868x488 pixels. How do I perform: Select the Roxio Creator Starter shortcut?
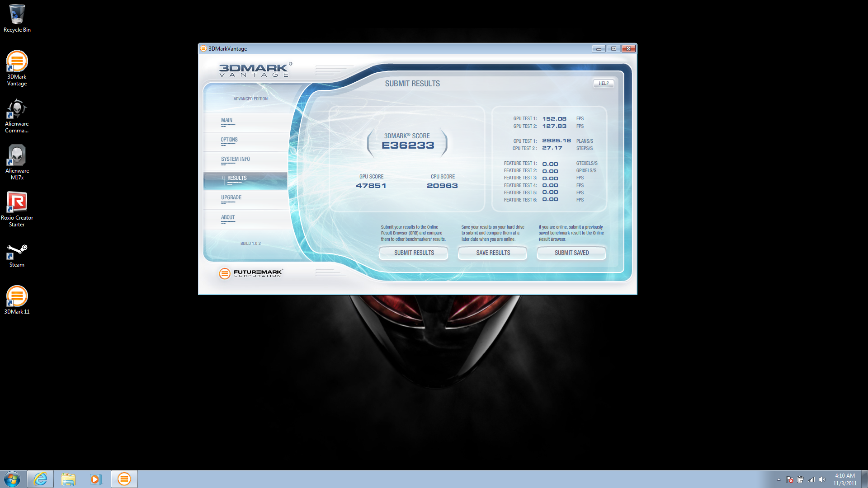pos(17,209)
